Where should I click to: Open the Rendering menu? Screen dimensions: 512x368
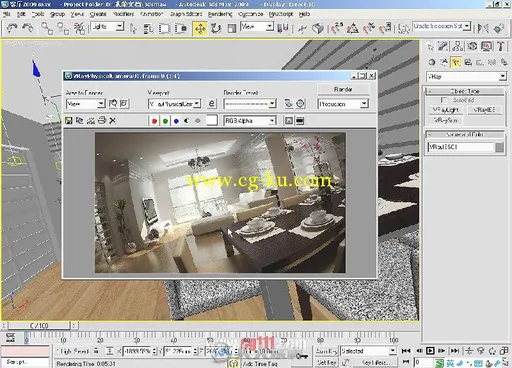tap(220, 14)
